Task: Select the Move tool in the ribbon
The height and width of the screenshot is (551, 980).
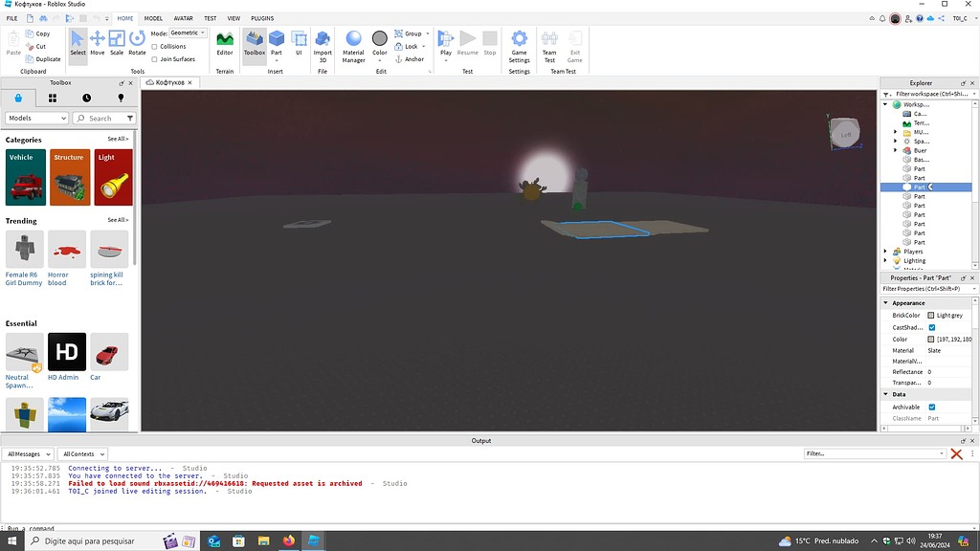Action: click(97, 41)
